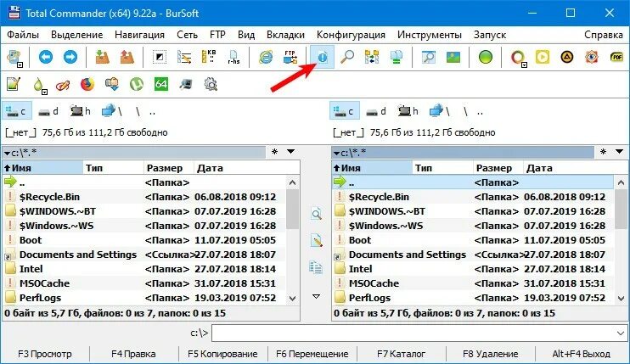
Task: Open the dropdown on the colored ring icon
Action: coord(525,65)
